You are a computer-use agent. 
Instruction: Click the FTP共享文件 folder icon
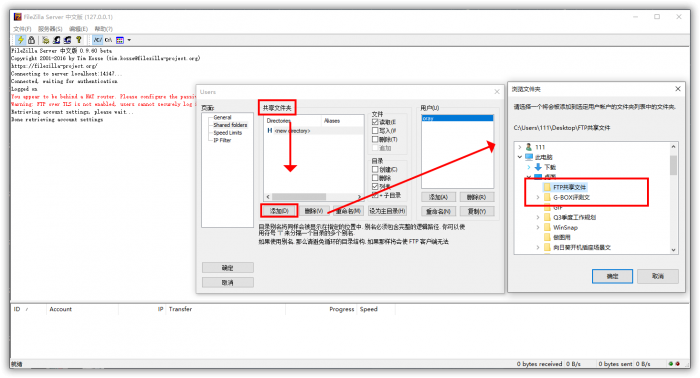coord(547,187)
